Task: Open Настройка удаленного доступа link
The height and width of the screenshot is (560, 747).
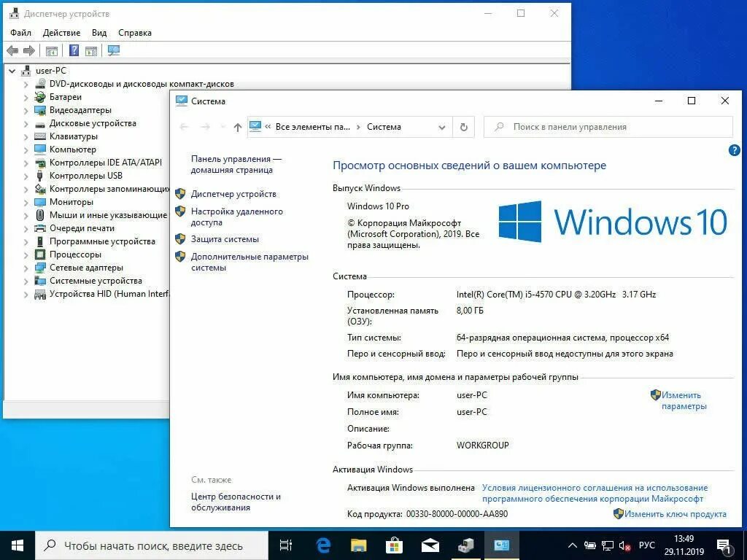Action: 237,217
